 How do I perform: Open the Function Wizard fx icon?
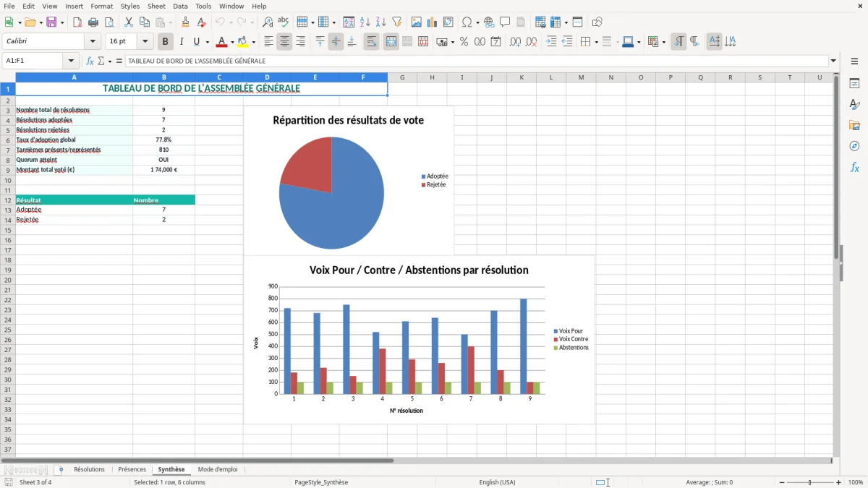tap(90, 61)
